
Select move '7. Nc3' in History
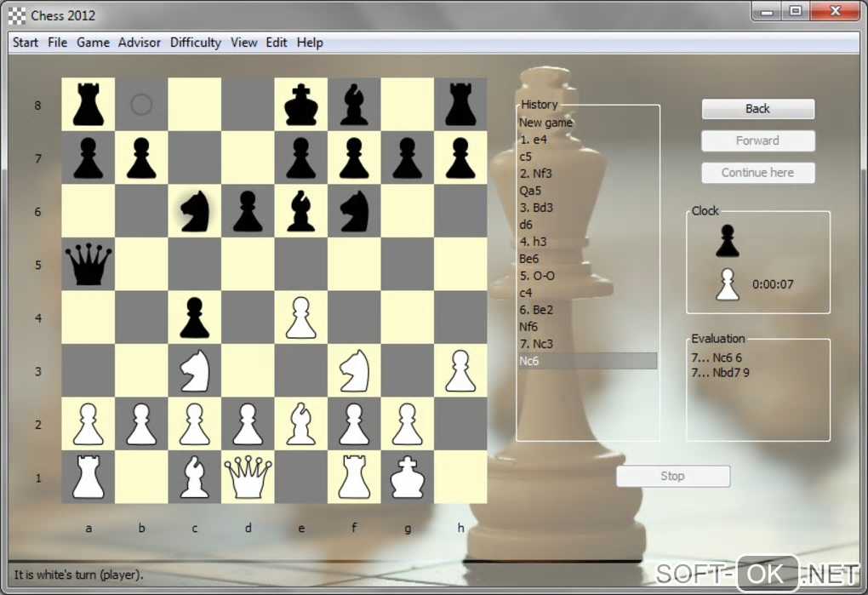[x=587, y=344]
